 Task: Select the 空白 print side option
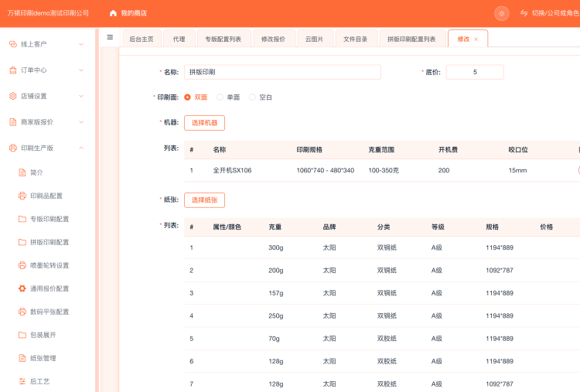pos(261,97)
